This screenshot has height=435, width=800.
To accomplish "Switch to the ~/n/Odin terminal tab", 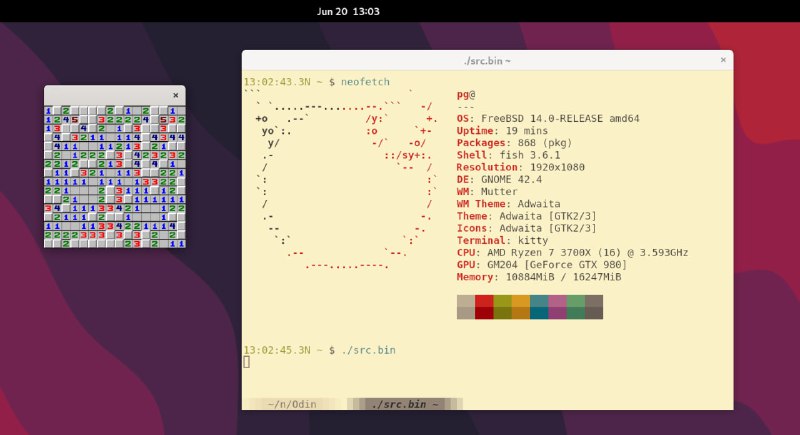I will tap(293, 404).
